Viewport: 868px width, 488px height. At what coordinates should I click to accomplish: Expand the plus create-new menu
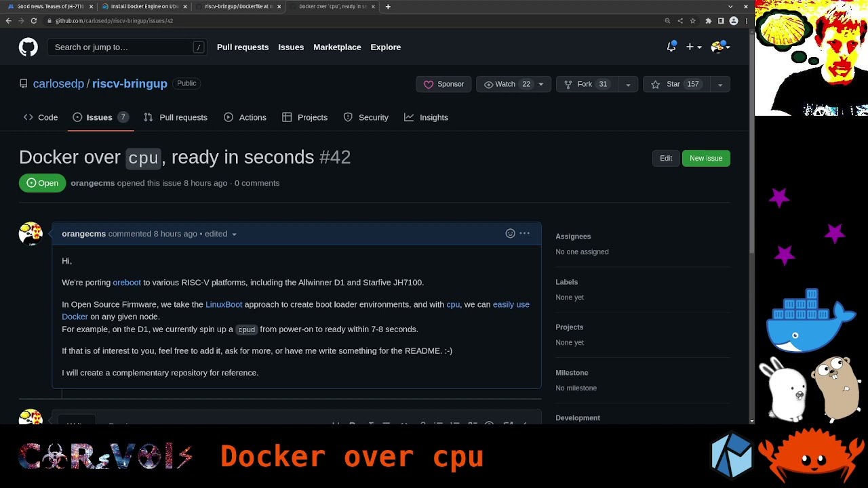(694, 47)
